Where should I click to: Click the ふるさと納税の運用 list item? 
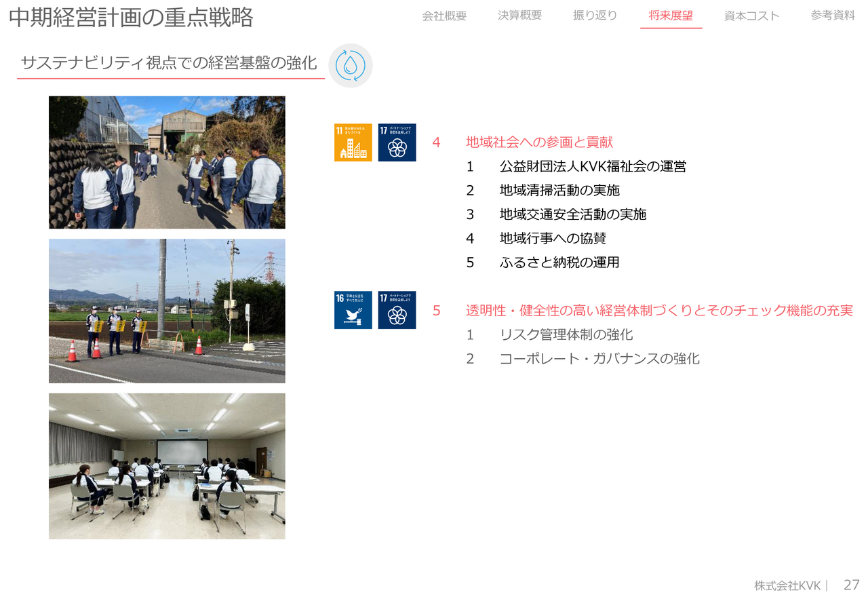559,263
